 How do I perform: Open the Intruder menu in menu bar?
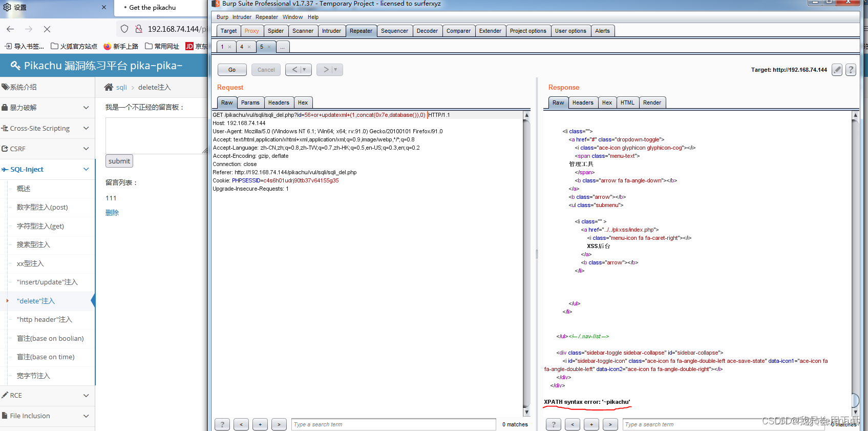click(242, 17)
